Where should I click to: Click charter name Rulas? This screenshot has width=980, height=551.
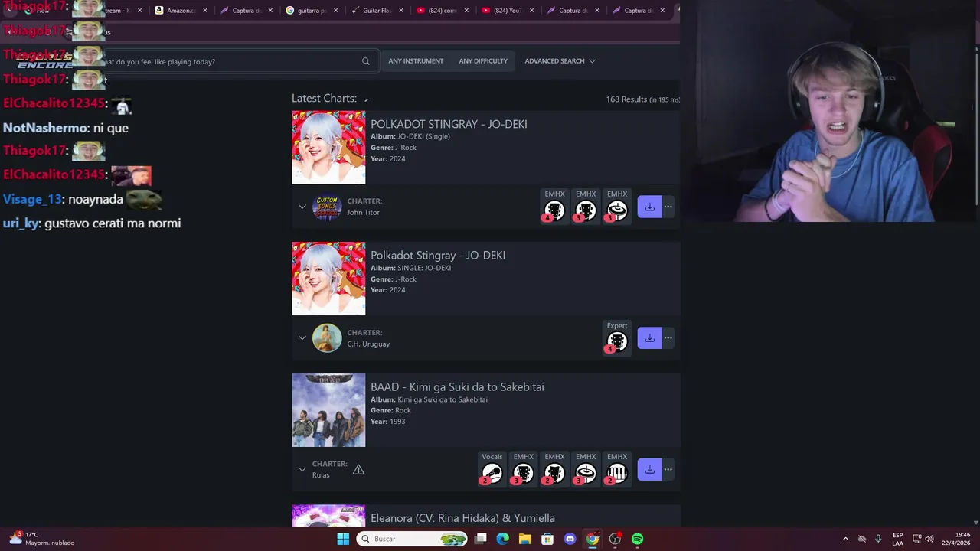[321, 475]
